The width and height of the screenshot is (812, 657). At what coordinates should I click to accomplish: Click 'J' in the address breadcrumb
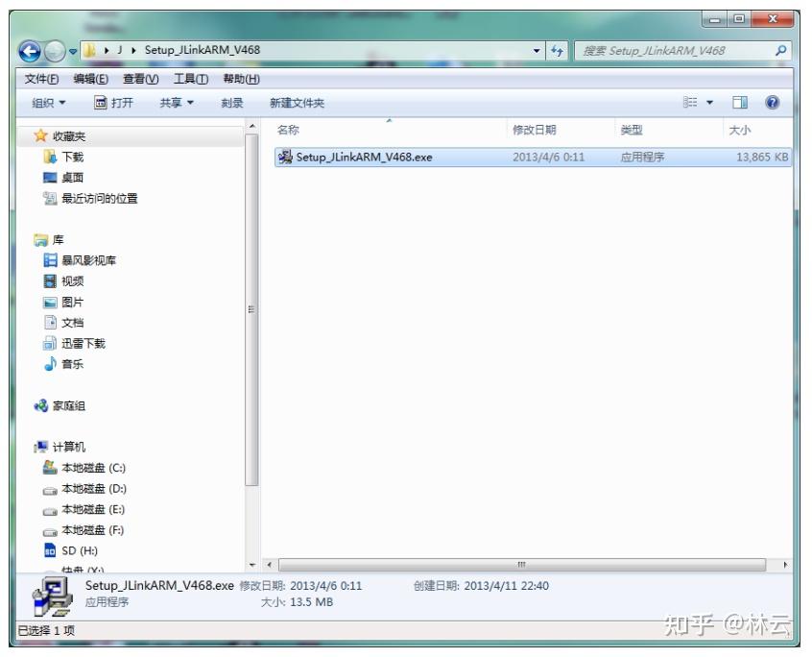120,50
